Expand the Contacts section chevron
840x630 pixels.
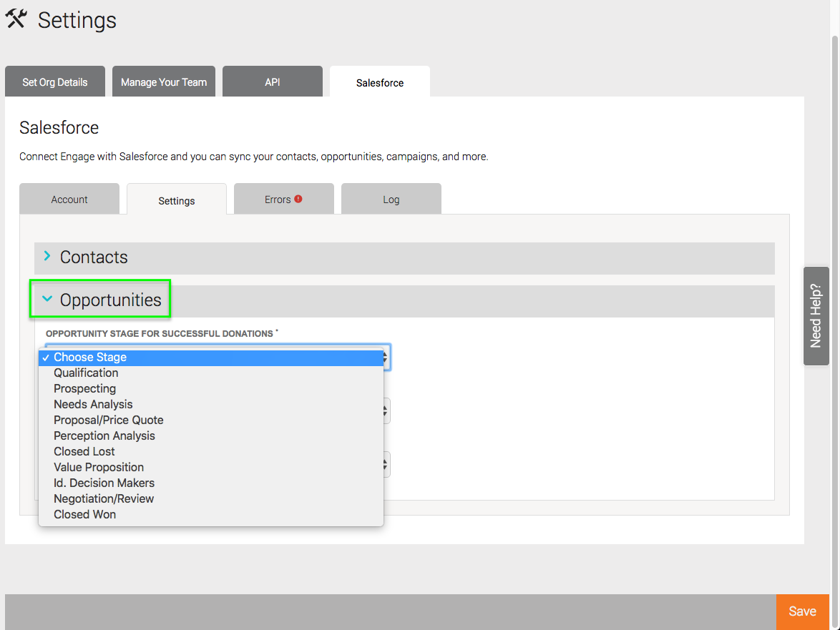(47, 257)
